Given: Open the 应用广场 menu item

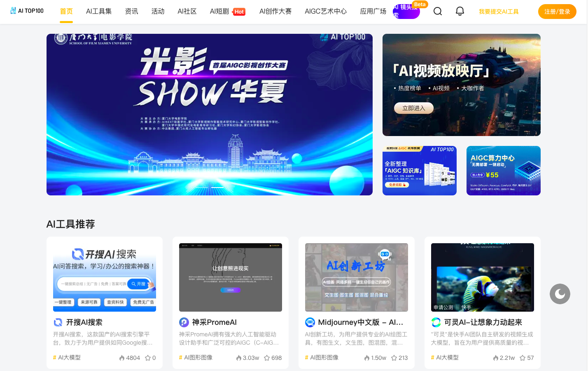Looking at the screenshot, I should [x=373, y=11].
